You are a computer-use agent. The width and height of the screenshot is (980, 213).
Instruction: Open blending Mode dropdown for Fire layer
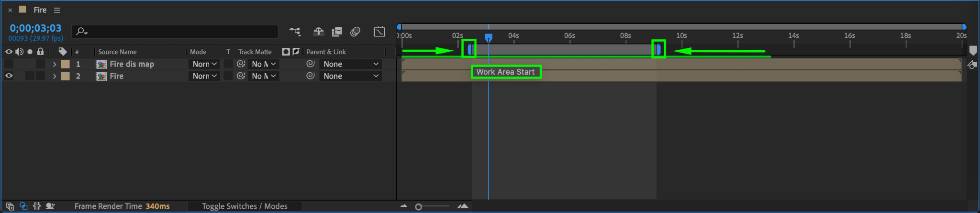(x=204, y=76)
